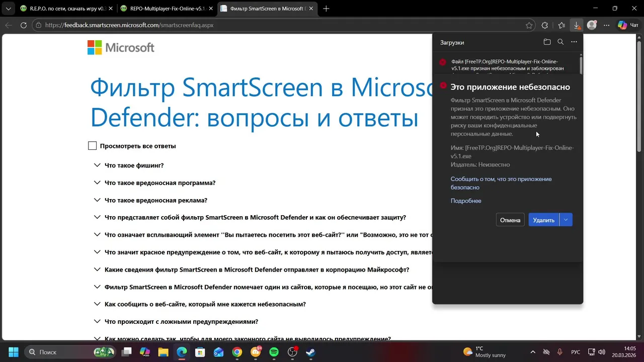Expand Что означает всплывающий элемент question
The height and width of the screenshot is (362, 644).
point(263,235)
